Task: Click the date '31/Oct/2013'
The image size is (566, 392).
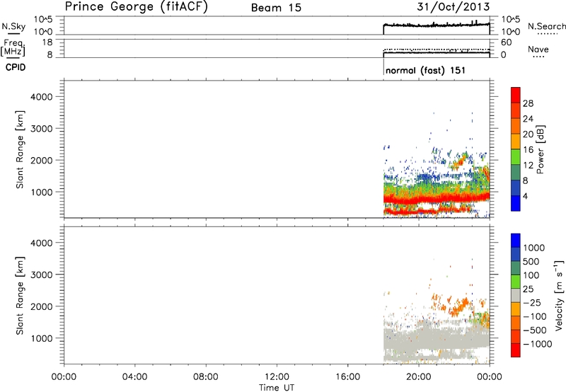Action: (454, 7)
